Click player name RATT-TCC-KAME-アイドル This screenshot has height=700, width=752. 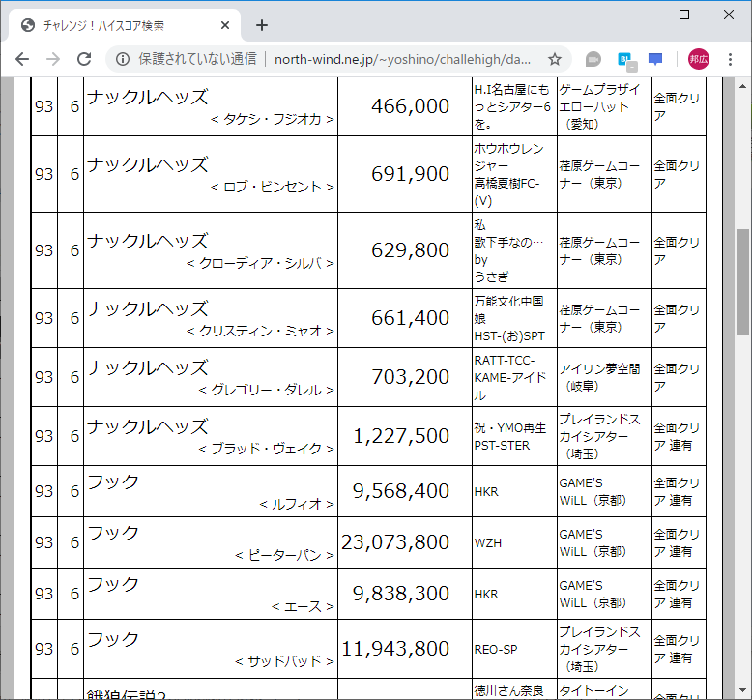click(x=510, y=378)
